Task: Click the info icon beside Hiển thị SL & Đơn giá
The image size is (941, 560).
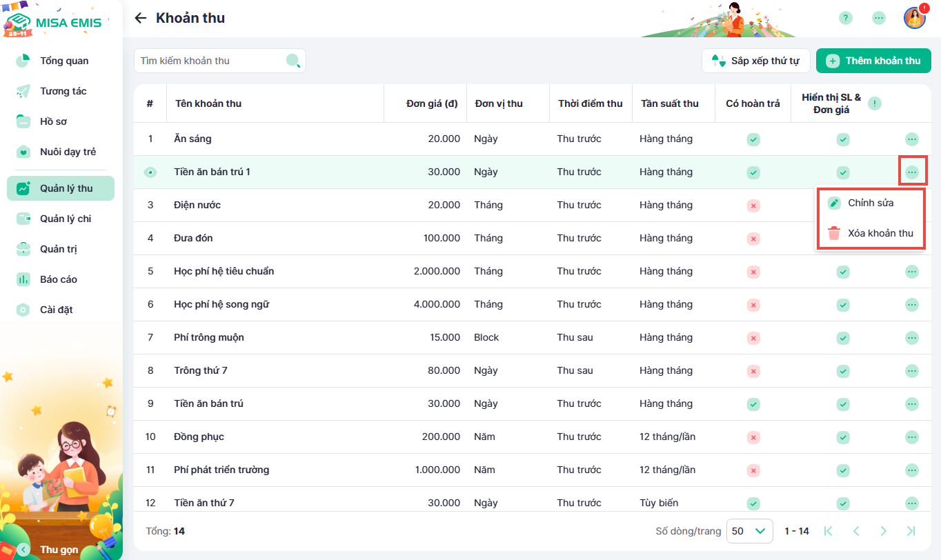Action: [875, 103]
